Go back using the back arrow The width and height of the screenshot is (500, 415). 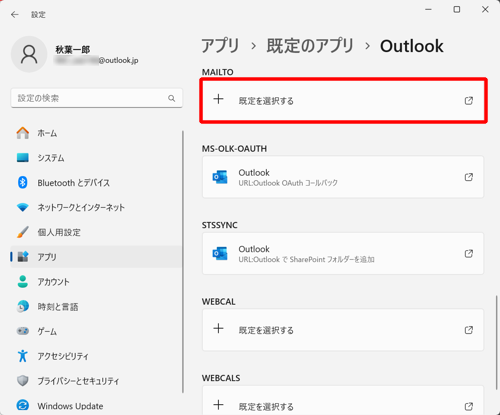14,15
